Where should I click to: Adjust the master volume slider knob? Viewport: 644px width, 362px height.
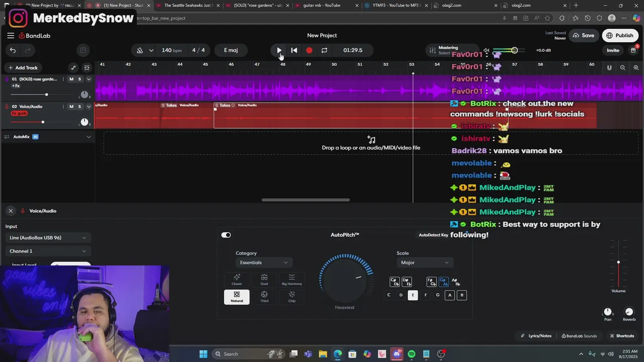[514, 50]
